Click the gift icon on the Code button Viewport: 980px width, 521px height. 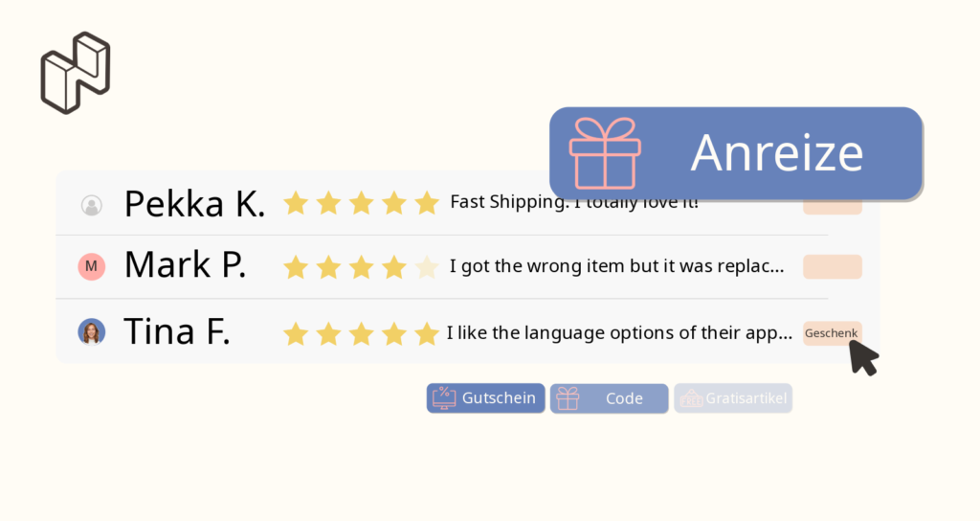coord(568,398)
